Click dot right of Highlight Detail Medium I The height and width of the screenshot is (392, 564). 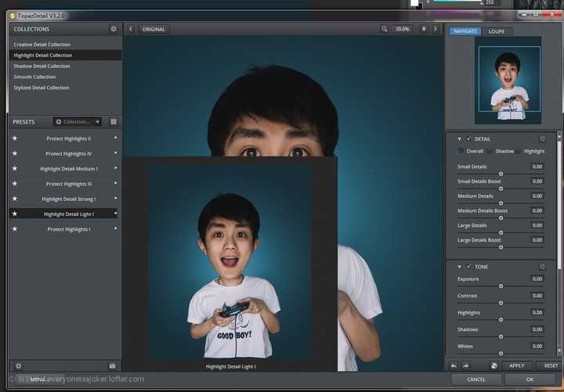(x=115, y=168)
